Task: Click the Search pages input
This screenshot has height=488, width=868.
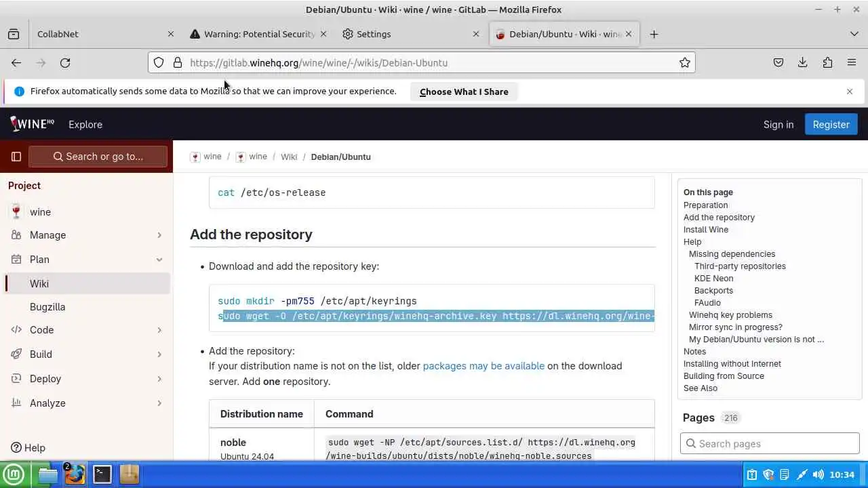Action: point(770,444)
